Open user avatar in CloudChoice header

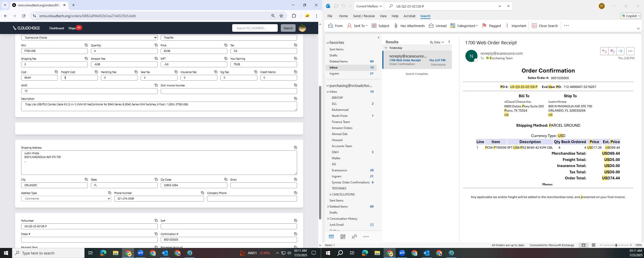pos(302,28)
